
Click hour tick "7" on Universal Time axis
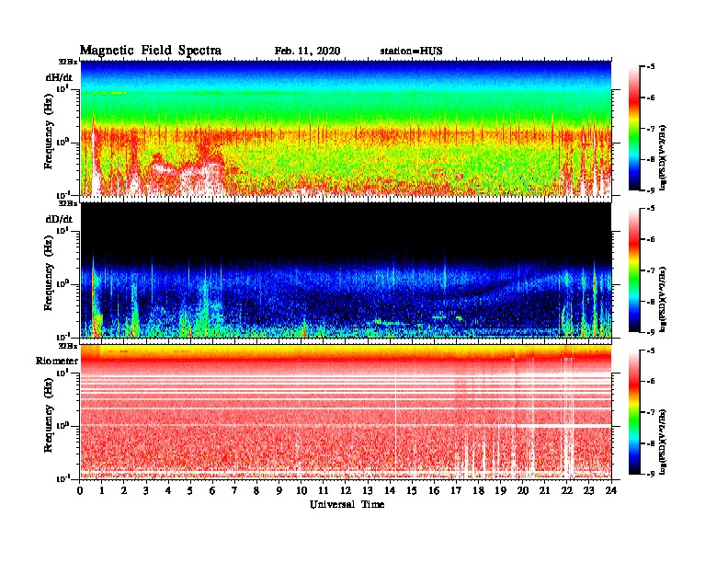pyautogui.click(x=235, y=491)
